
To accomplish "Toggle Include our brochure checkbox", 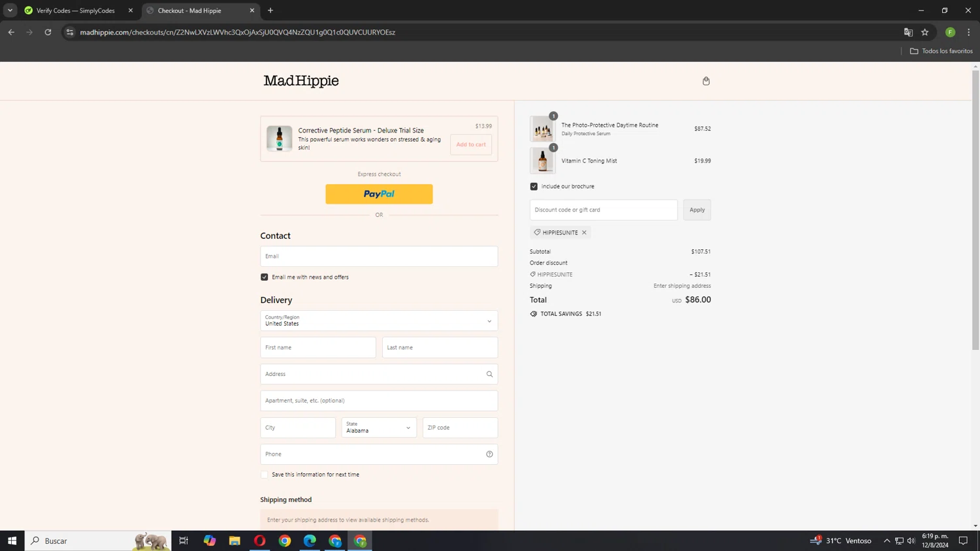I will click(x=534, y=187).
